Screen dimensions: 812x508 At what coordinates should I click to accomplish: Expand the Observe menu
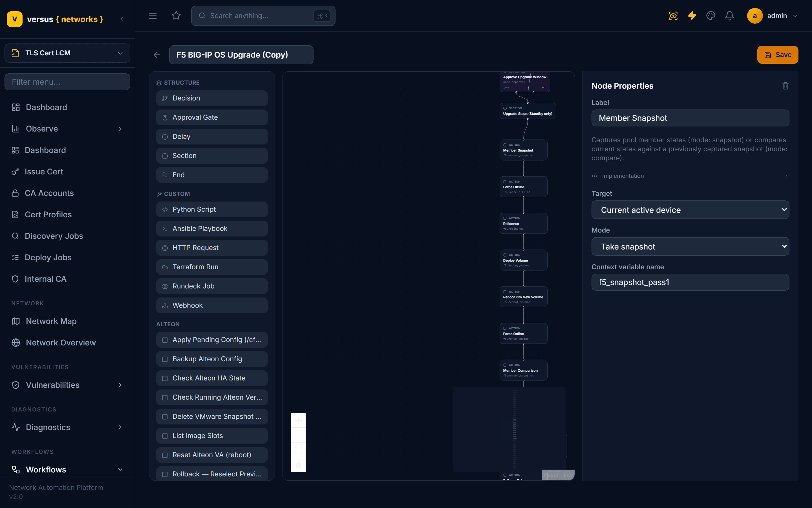click(x=67, y=129)
